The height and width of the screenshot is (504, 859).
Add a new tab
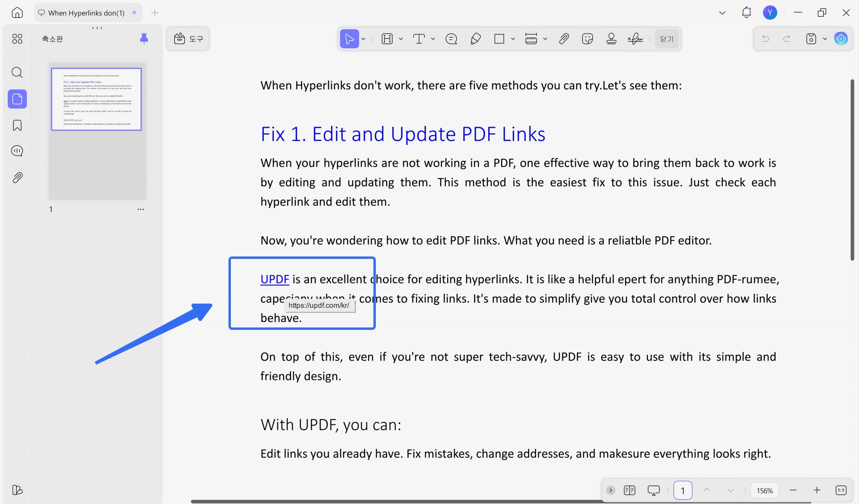[155, 13]
